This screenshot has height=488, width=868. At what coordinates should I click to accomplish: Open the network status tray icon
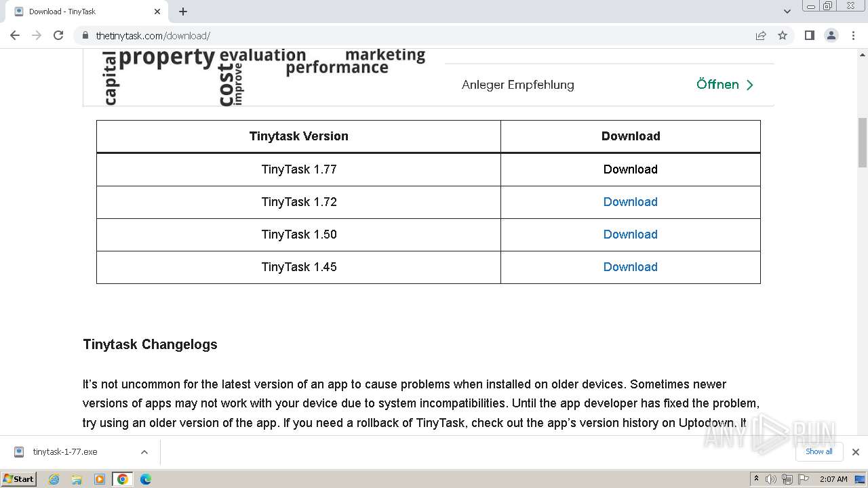coord(787,479)
